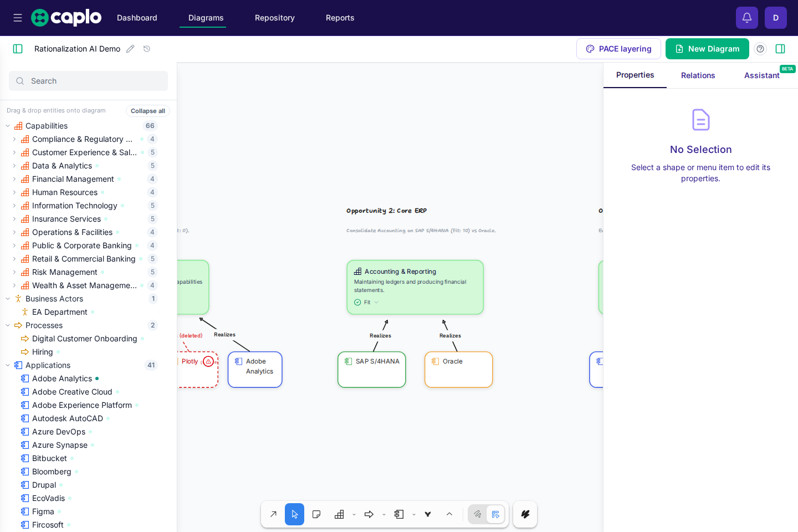This screenshot has width=798, height=532.
Task: Click the Caplo logo
Action: [x=66, y=18]
